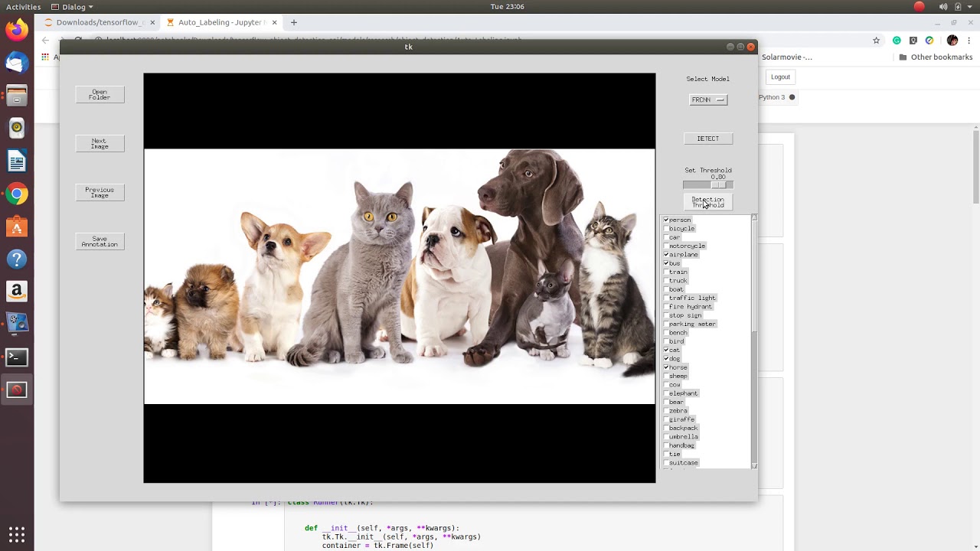The width and height of the screenshot is (980, 551).
Task: Open the Terminal from the dock
Action: pyautogui.click(x=17, y=357)
